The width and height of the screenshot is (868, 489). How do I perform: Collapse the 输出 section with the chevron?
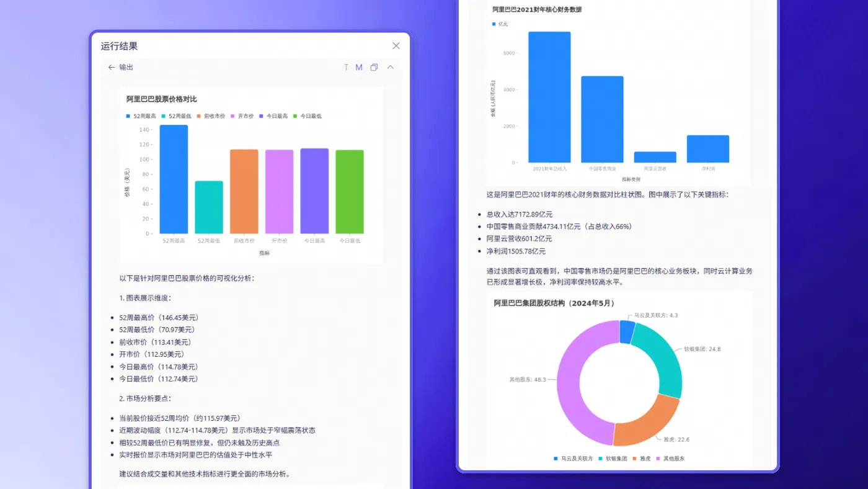[x=391, y=67]
